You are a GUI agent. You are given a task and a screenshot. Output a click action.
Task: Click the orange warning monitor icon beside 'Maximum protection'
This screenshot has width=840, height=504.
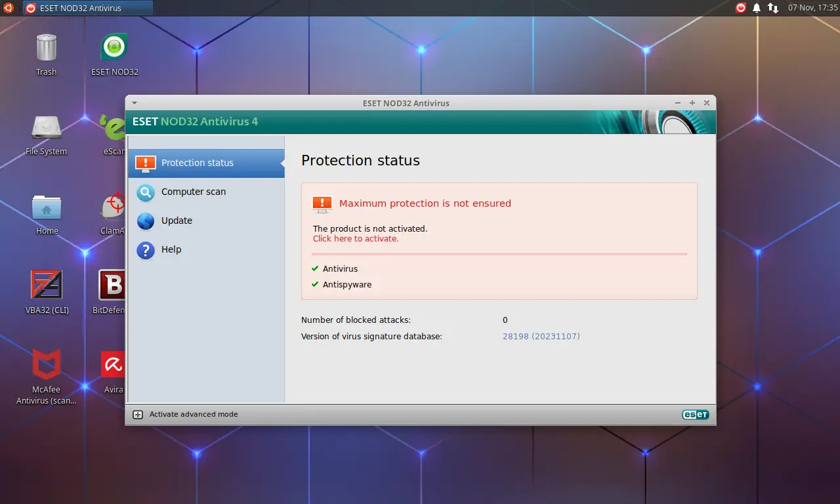[322, 204]
